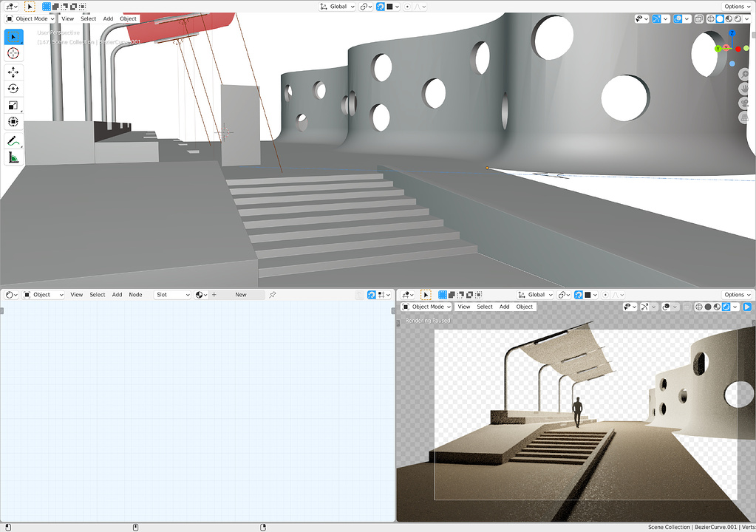Choose subtract selection mode in top viewport header

click(64, 7)
